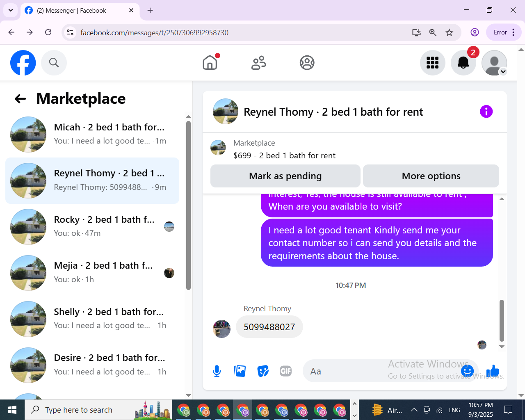Viewport: 525px width, 420px height.
Task: Open the Chrome profile icon
Action: click(475, 32)
